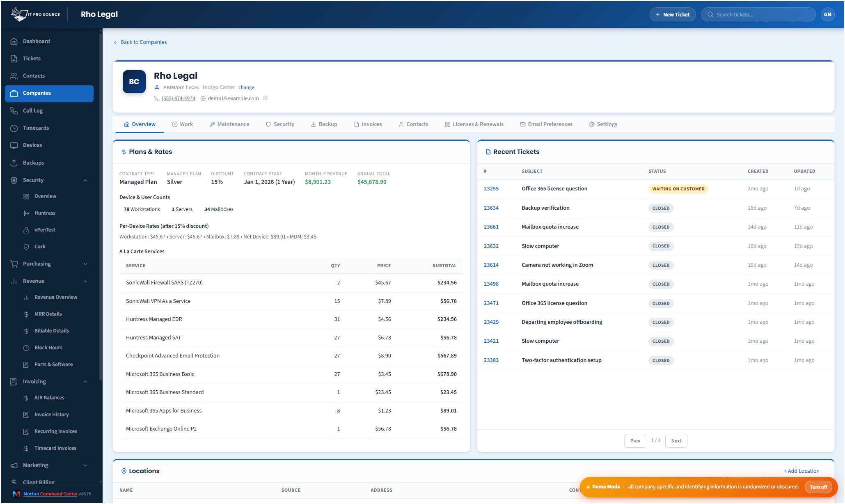Switch to the Work tab
Screen dimensions: 845x504
click(182, 124)
